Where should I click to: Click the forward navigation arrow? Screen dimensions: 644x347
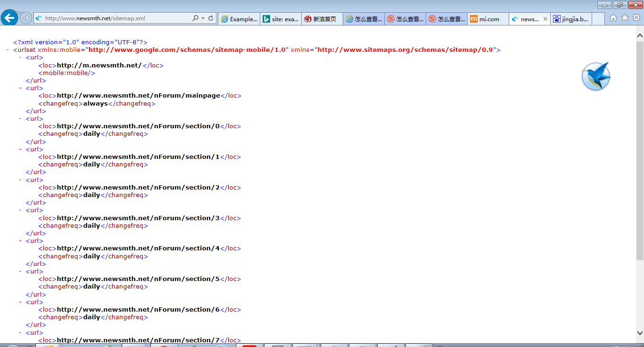[26, 18]
